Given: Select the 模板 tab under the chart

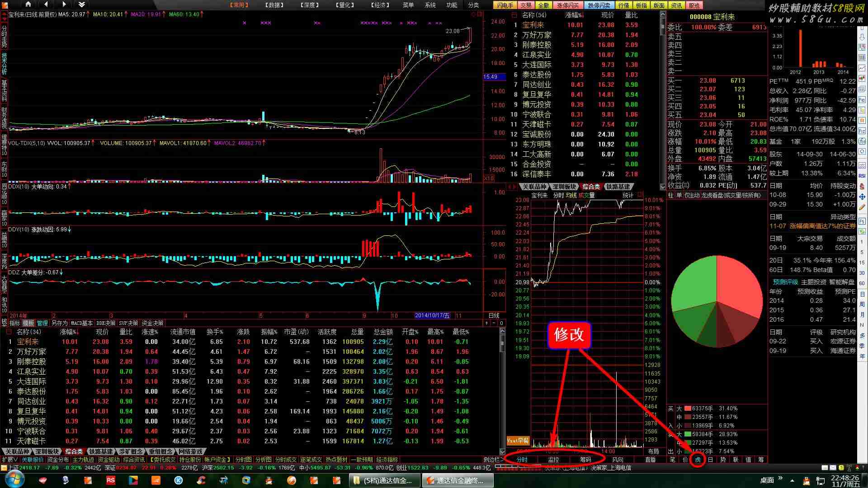Looking at the screenshot, I should pyautogui.click(x=28, y=323).
